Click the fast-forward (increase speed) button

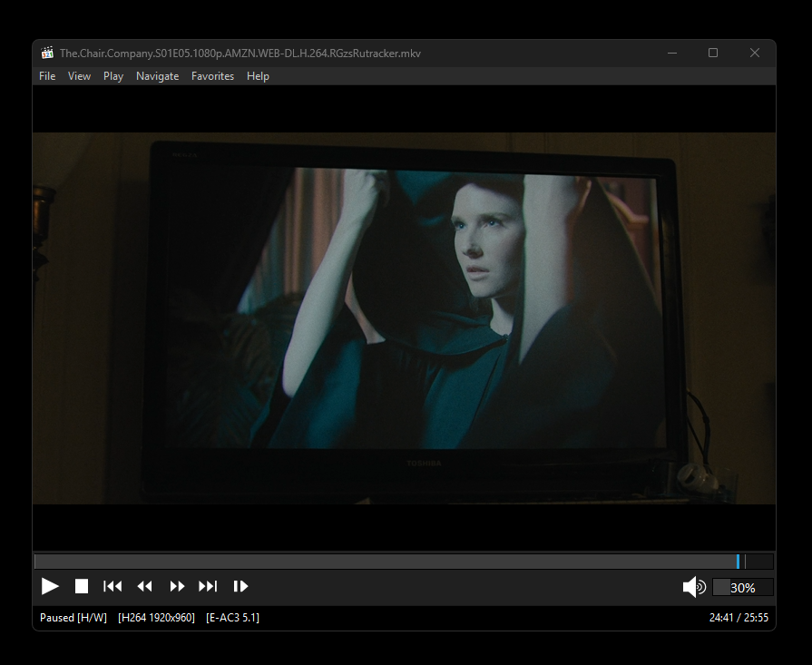(x=177, y=586)
